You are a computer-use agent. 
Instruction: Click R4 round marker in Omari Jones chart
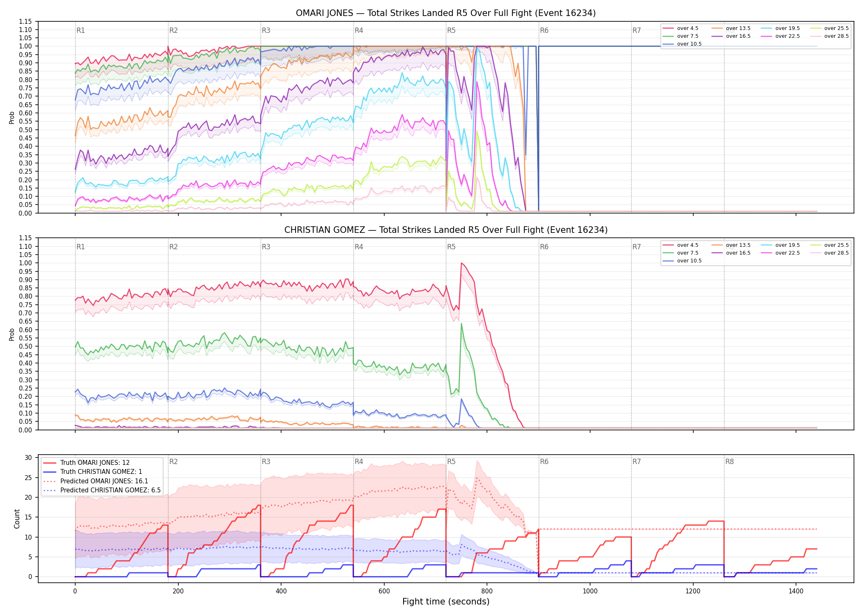(x=359, y=30)
